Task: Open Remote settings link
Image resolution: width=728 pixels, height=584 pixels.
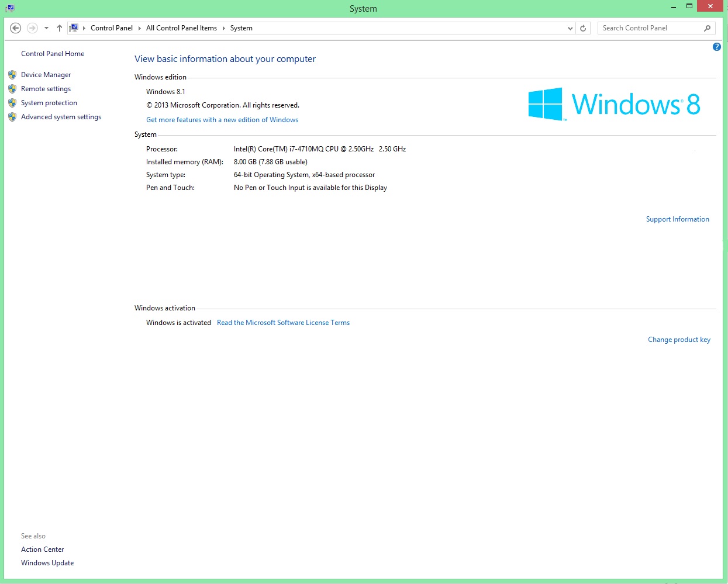Action: pos(46,89)
